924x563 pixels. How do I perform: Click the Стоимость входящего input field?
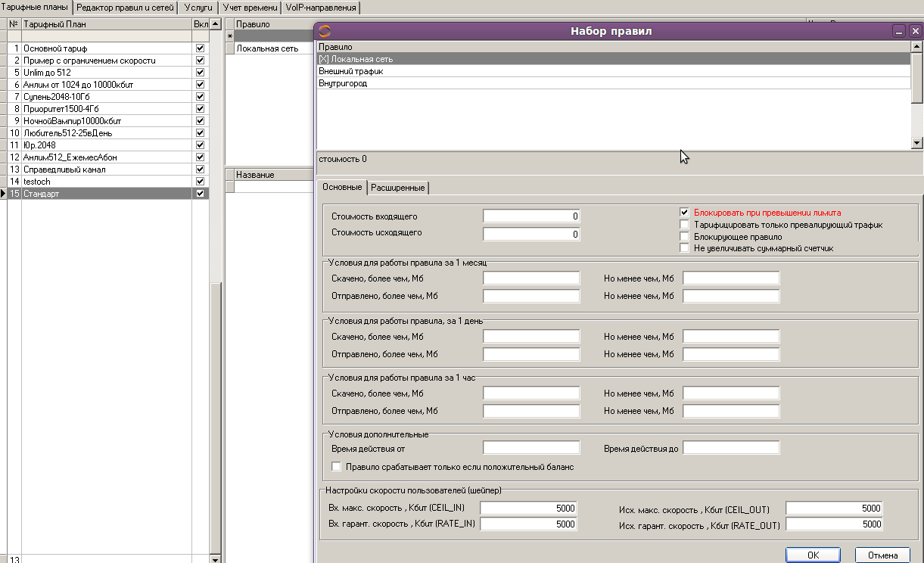[x=531, y=216]
